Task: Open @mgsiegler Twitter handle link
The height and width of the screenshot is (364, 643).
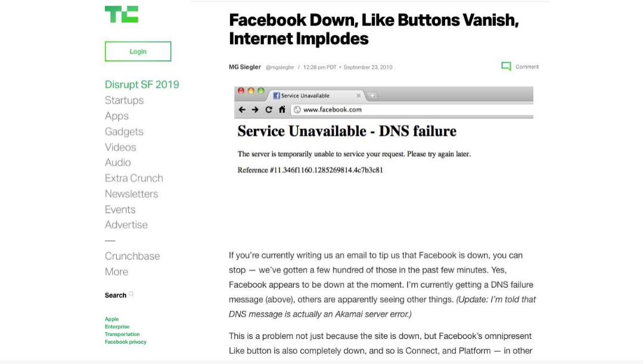Action: [279, 67]
